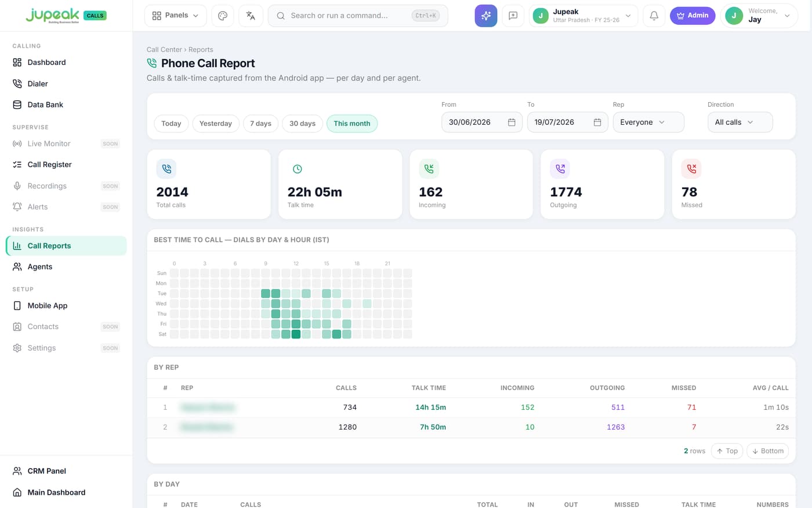The width and height of the screenshot is (812, 508).
Task: Jump to Top of table
Action: (x=727, y=451)
